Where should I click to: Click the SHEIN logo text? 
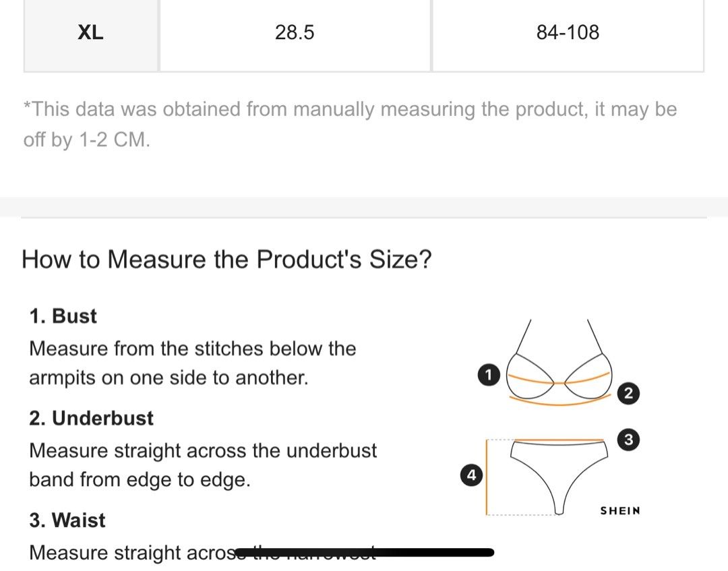click(620, 510)
